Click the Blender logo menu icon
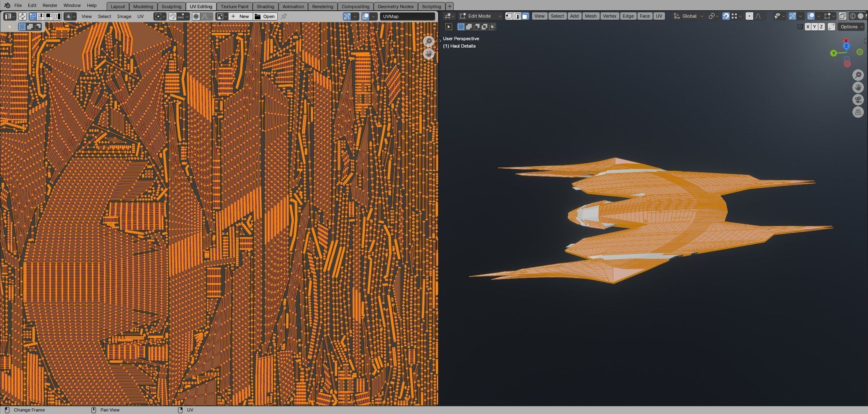The width and height of the screenshot is (868, 414). 7,5
